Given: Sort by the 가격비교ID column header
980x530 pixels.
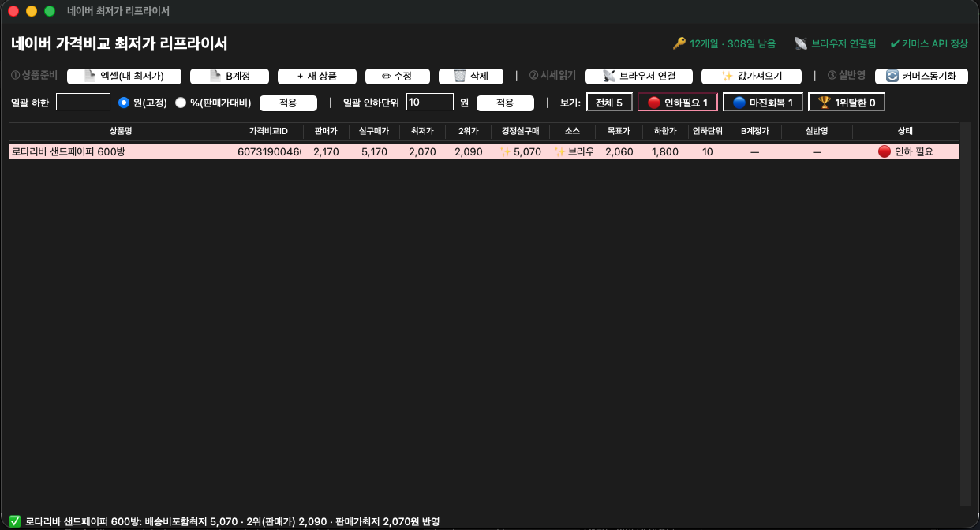Looking at the screenshot, I should click(269, 132).
